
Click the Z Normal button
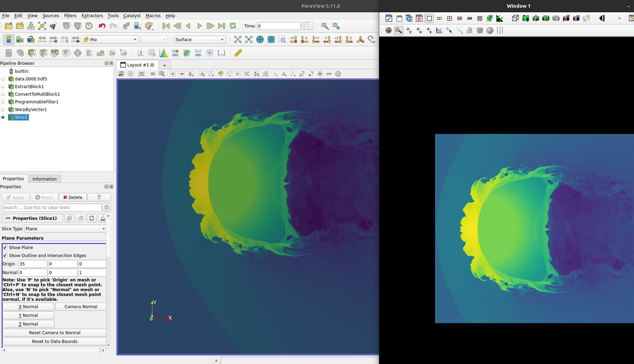point(28,324)
